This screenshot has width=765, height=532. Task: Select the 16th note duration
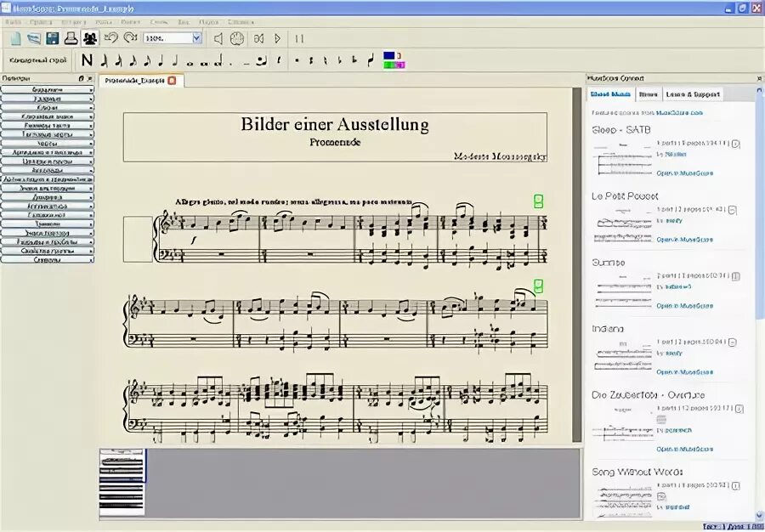coord(133,61)
